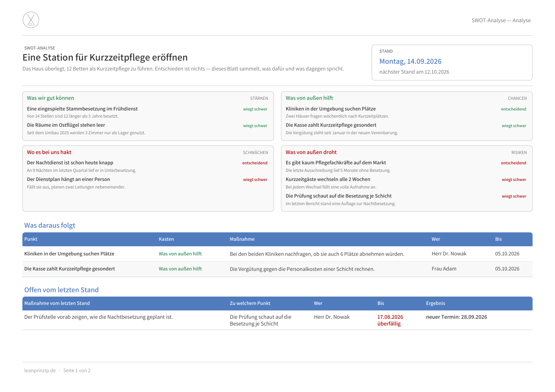Click 'entscheidend' beside Kliniken item
Screen dimensions: 555x392
[x=513, y=109]
